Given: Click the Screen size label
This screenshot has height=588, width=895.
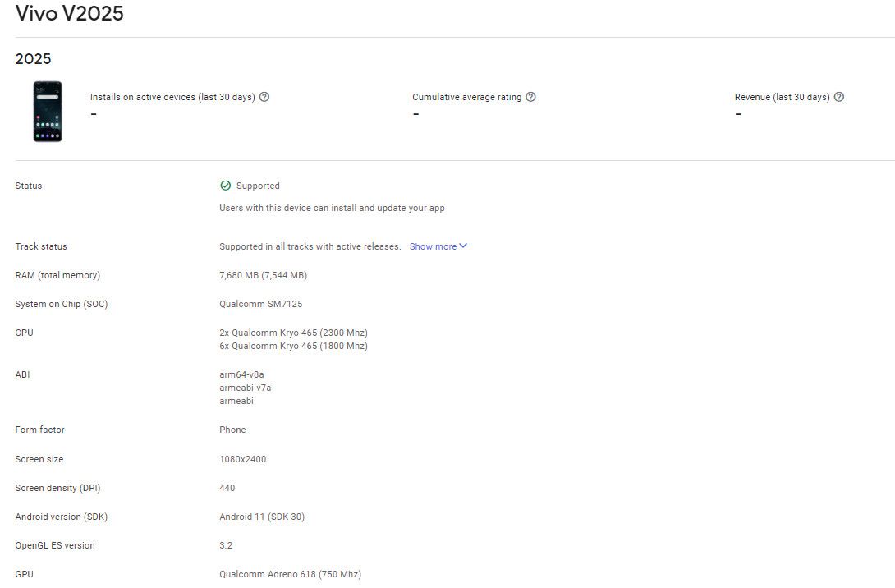Looking at the screenshot, I should click(39, 459).
